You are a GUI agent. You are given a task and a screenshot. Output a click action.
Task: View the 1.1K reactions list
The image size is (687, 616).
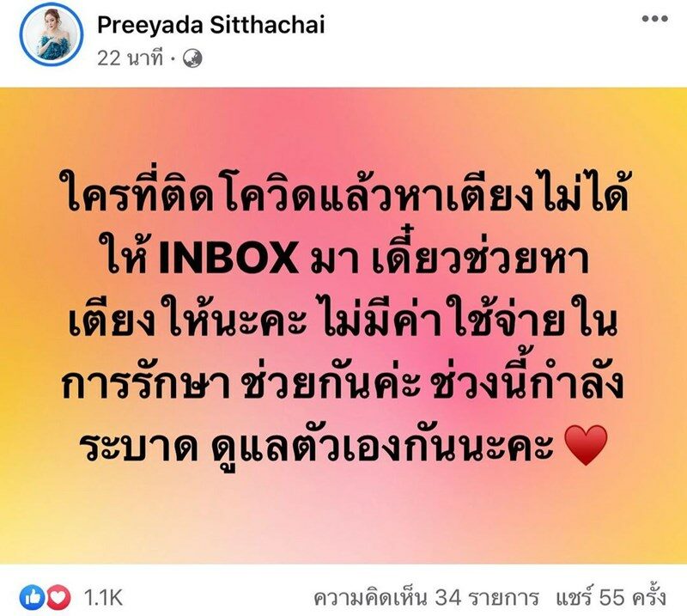click(103, 598)
